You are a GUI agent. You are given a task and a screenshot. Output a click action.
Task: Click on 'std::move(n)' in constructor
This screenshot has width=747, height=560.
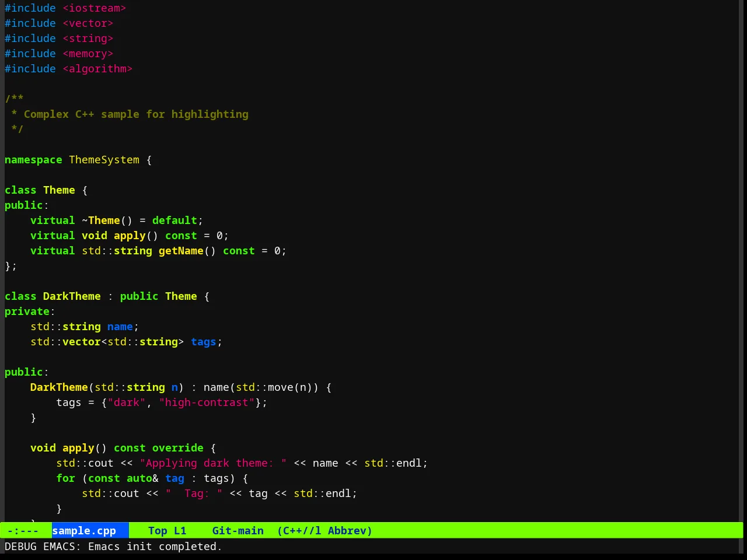point(274,387)
